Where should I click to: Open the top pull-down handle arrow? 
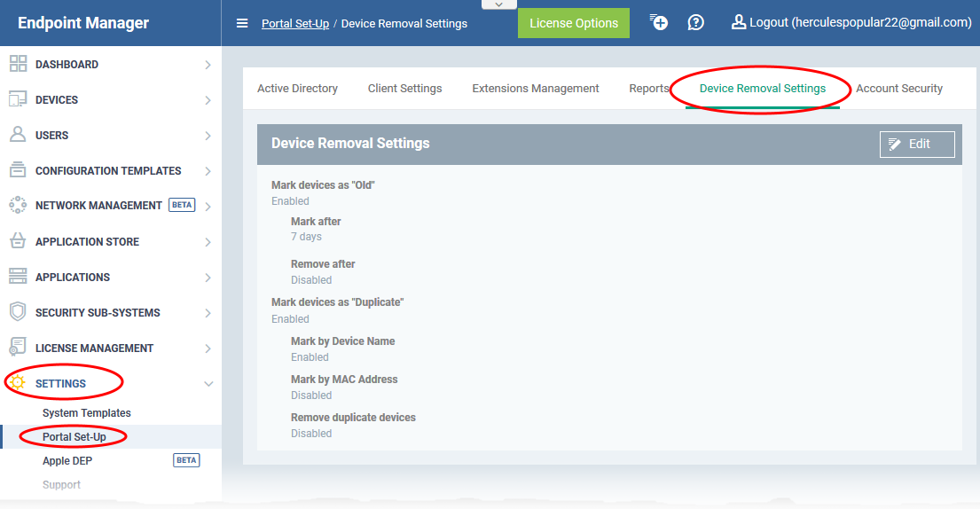coord(498,4)
